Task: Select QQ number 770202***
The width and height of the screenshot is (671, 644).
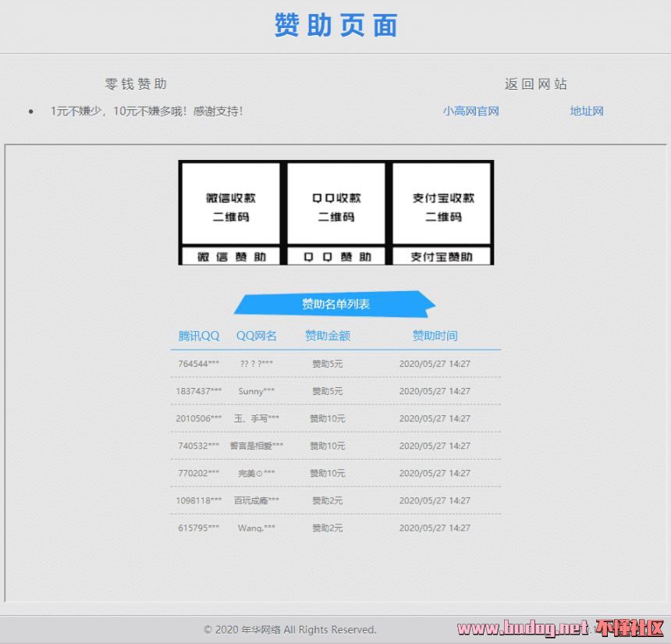Action: (x=198, y=474)
